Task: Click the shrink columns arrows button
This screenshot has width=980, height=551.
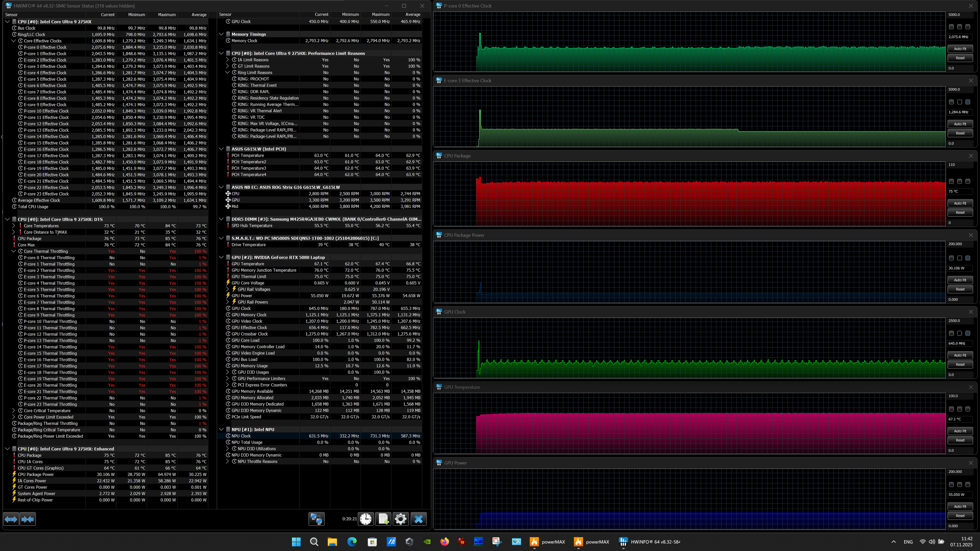Action: coord(28,519)
